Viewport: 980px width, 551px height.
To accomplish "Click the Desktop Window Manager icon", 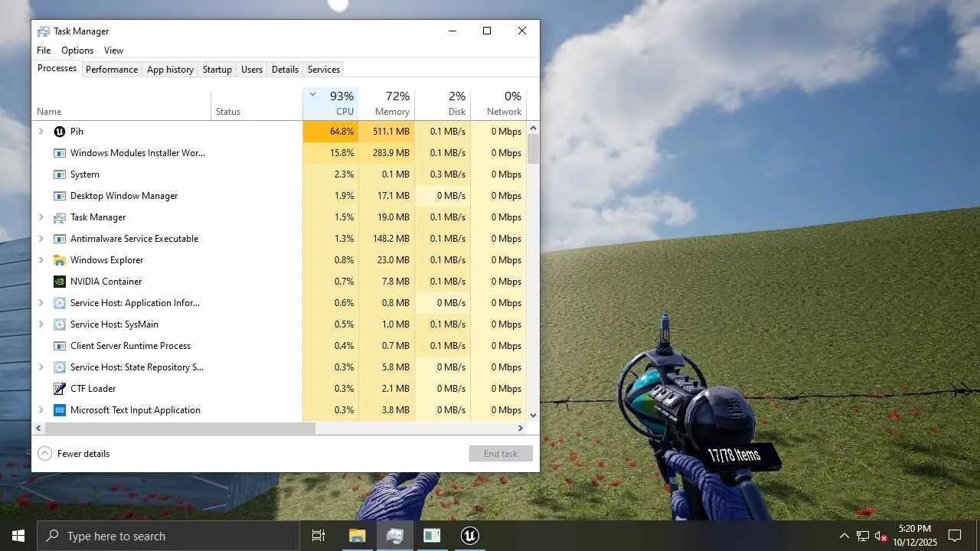I will coord(60,196).
